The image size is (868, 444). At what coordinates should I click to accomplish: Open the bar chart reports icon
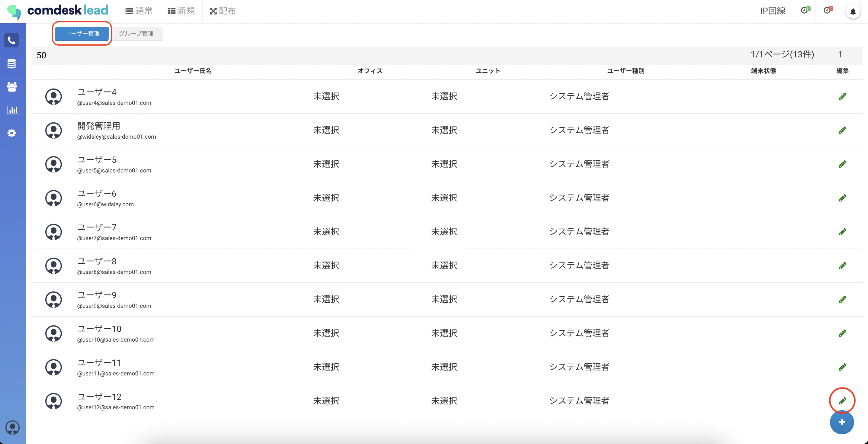(12, 110)
